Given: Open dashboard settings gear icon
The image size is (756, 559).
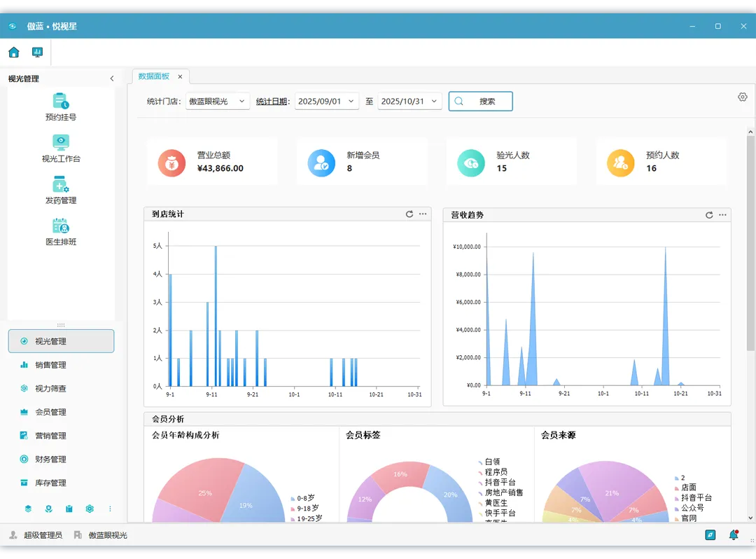Looking at the screenshot, I should 743,97.
